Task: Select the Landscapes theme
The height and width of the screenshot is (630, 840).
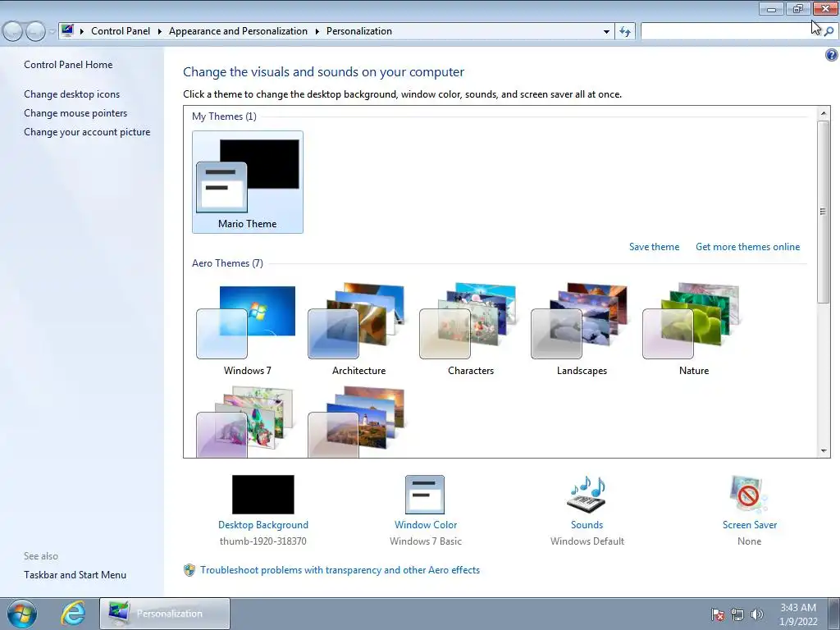Action: coord(582,330)
